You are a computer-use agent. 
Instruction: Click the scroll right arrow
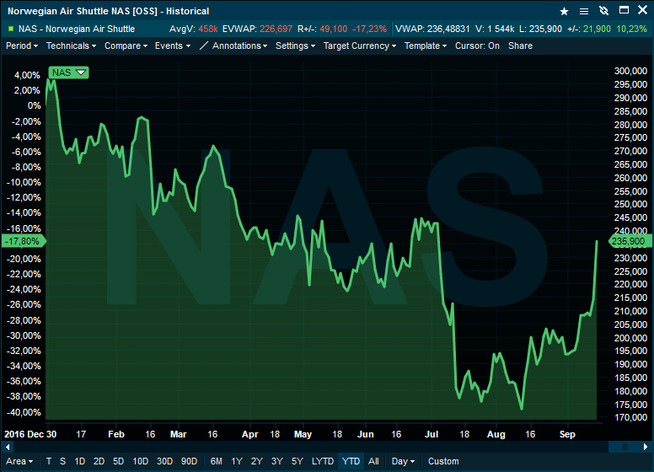coord(645,447)
